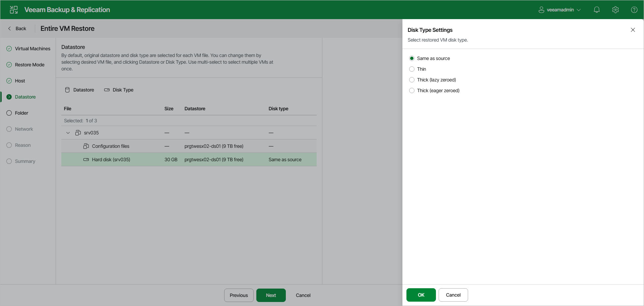Click the Veeam grid logo icon
The height and width of the screenshot is (306, 644).
click(13, 9)
